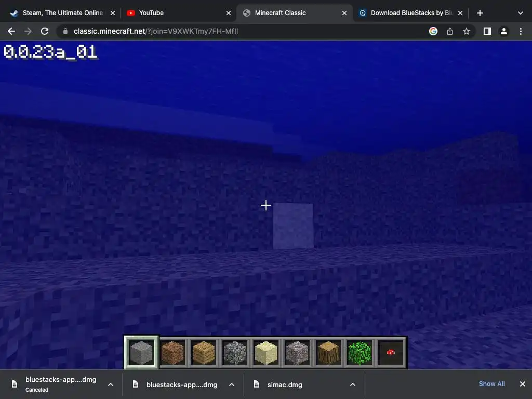This screenshot has height=399, width=532.
Task: Go forward to the next page
Action: [x=28, y=31]
